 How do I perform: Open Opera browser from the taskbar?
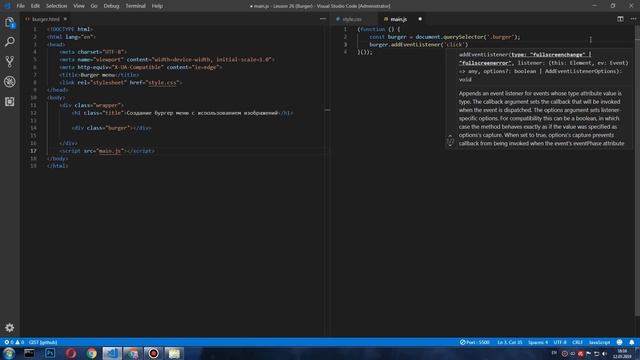click(x=71, y=353)
